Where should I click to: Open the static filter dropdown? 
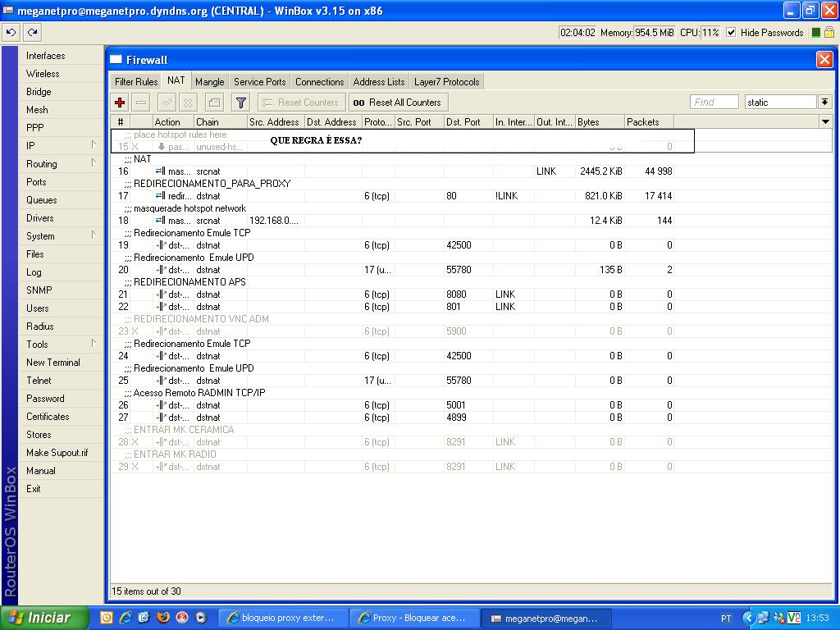[825, 102]
